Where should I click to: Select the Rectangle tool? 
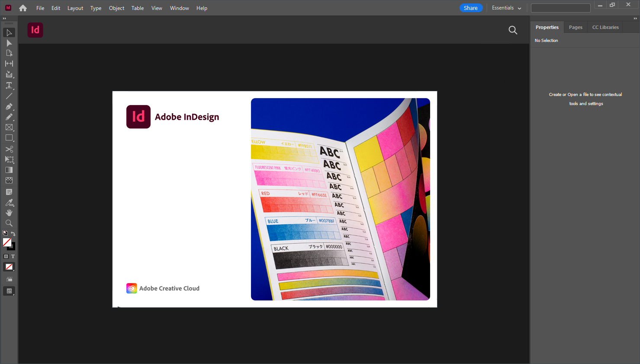pos(9,138)
